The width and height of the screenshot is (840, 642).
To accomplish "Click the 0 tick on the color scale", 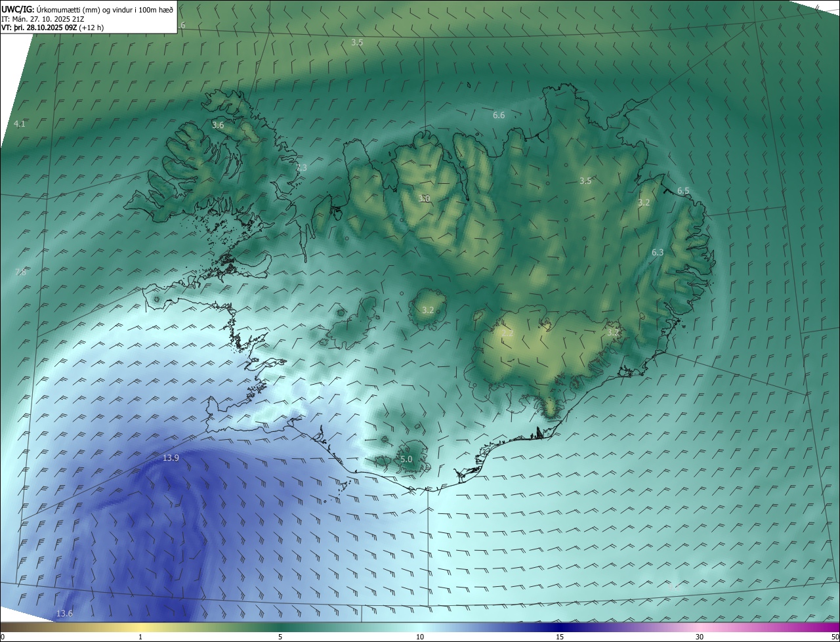I will (x=3, y=637).
